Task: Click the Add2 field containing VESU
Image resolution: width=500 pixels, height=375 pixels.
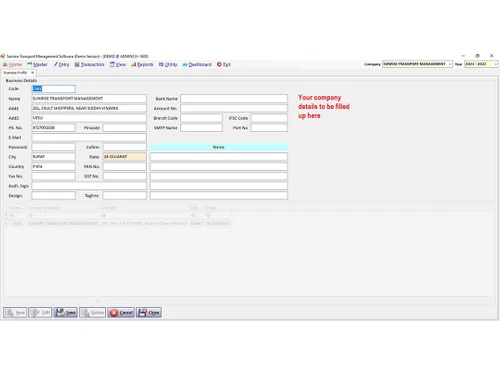Action: pos(89,118)
